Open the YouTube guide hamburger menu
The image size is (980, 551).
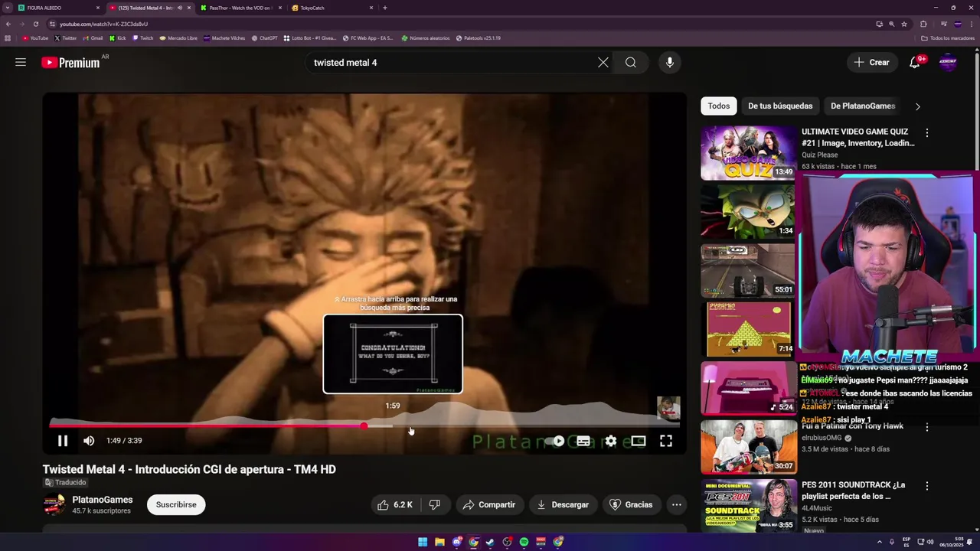21,63
